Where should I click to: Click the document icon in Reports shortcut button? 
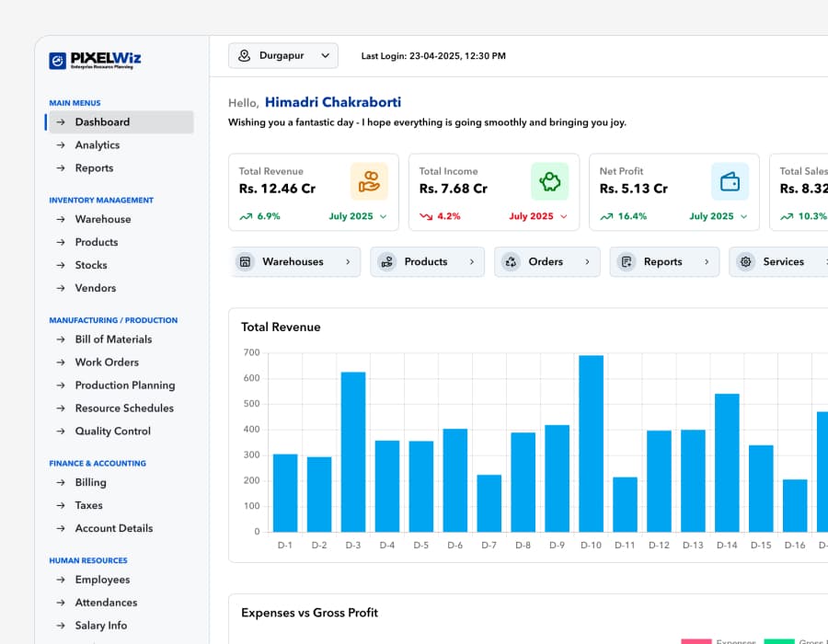point(627,262)
